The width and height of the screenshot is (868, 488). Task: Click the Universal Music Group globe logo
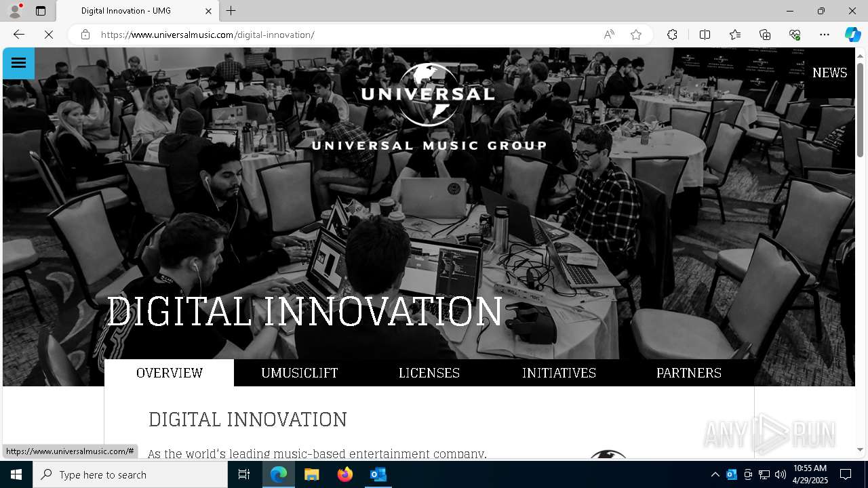(x=429, y=106)
